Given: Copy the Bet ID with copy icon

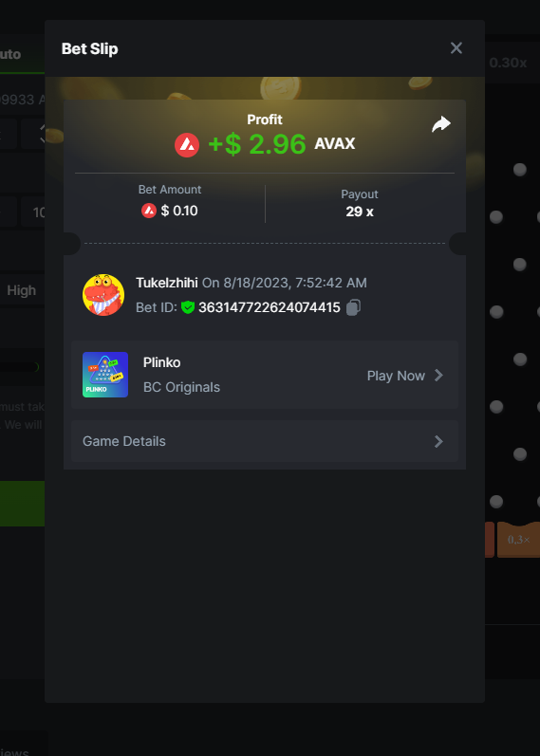Looking at the screenshot, I should (x=353, y=307).
